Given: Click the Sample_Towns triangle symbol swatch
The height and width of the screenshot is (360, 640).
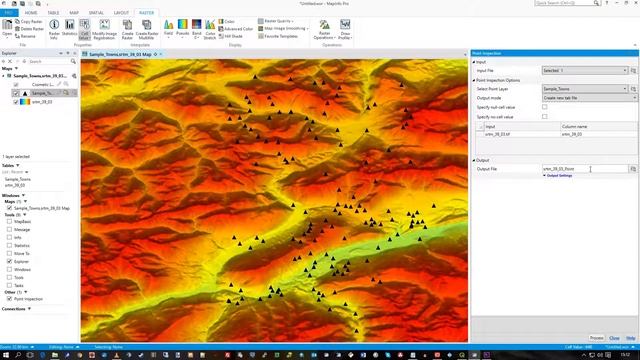Looking at the screenshot, I should pos(25,93).
